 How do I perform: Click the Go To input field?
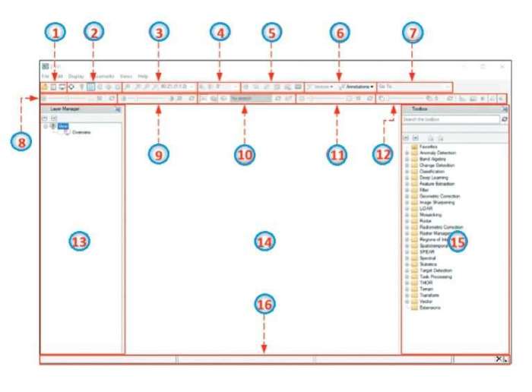pyautogui.click(x=413, y=87)
